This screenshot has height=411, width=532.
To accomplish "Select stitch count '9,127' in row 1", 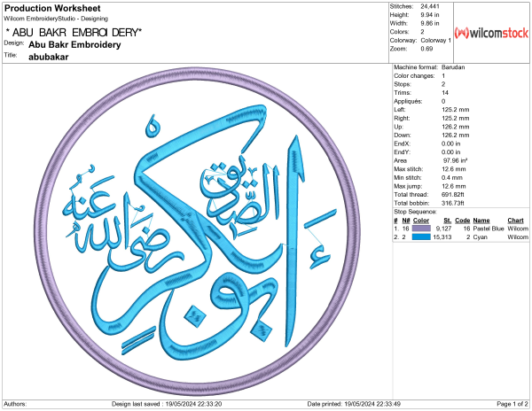I will [x=443, y=229].
